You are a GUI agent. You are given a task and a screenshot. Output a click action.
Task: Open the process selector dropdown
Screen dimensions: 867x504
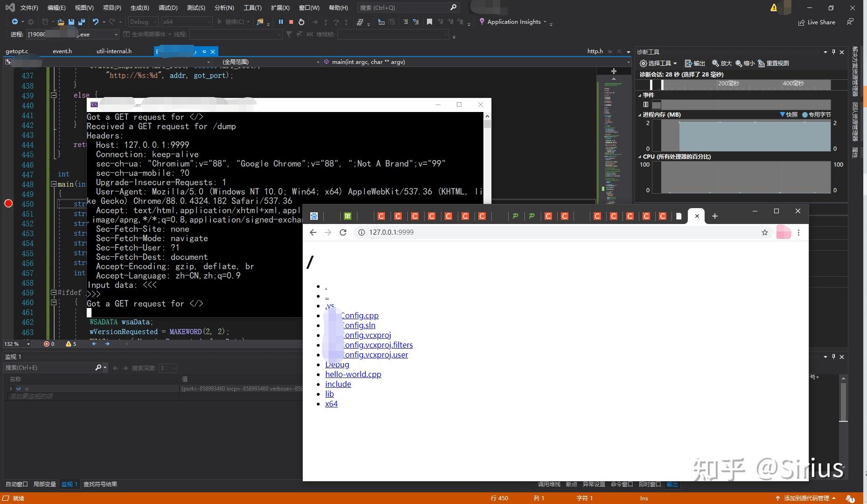(72, 35)
